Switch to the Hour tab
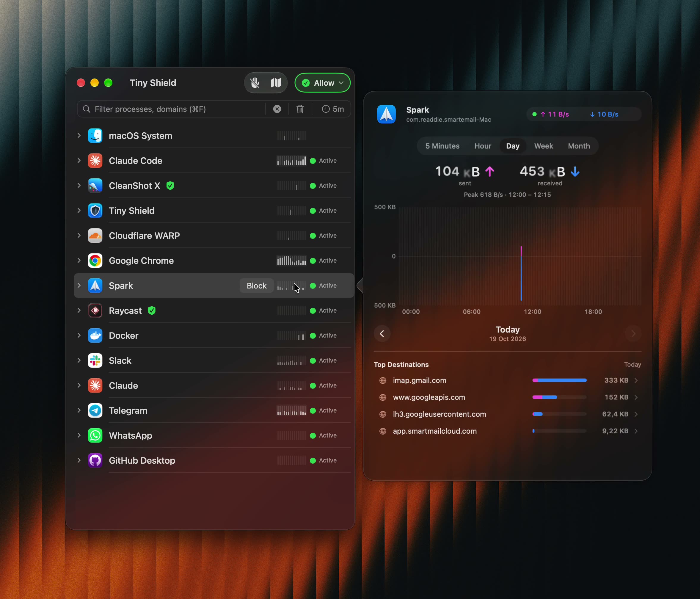 482,146
